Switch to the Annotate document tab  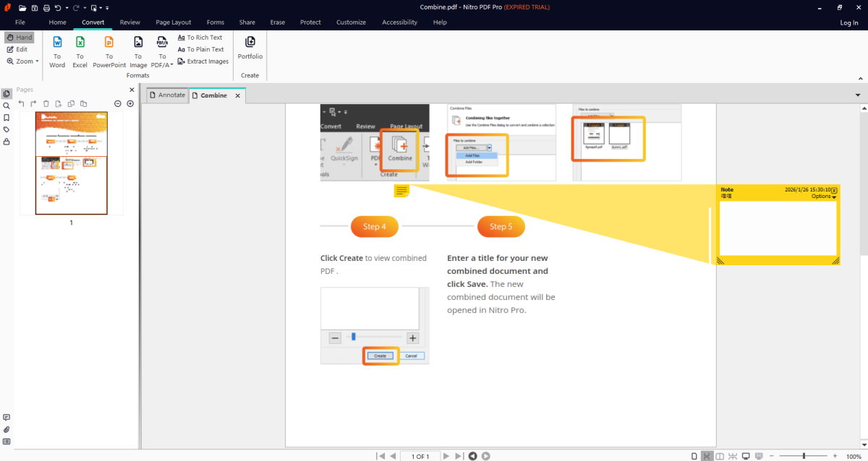click(x=166, y=95)
